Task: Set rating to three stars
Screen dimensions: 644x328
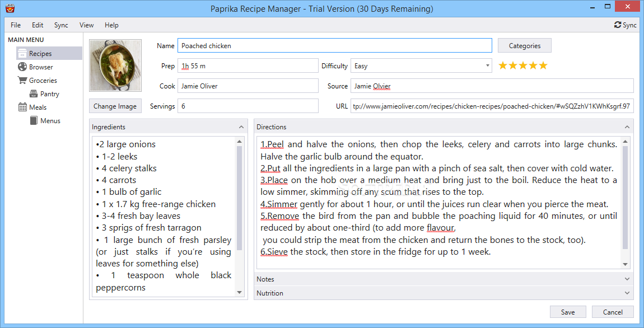Action: point(523,65)
